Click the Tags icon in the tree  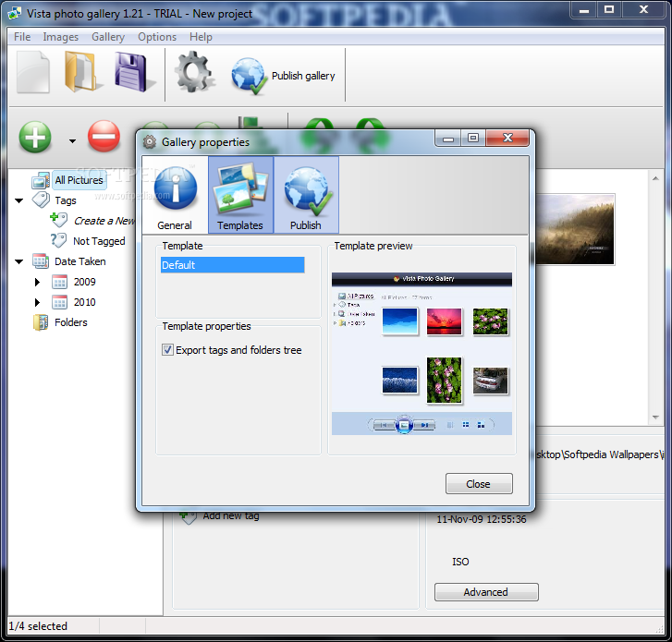pyautogui.click(x=42, y=200)
